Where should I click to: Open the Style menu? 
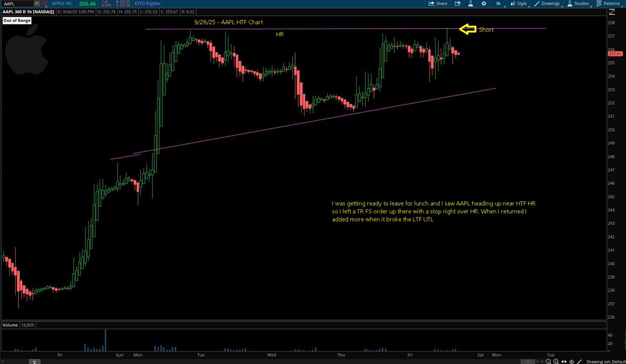click(519, 4)
